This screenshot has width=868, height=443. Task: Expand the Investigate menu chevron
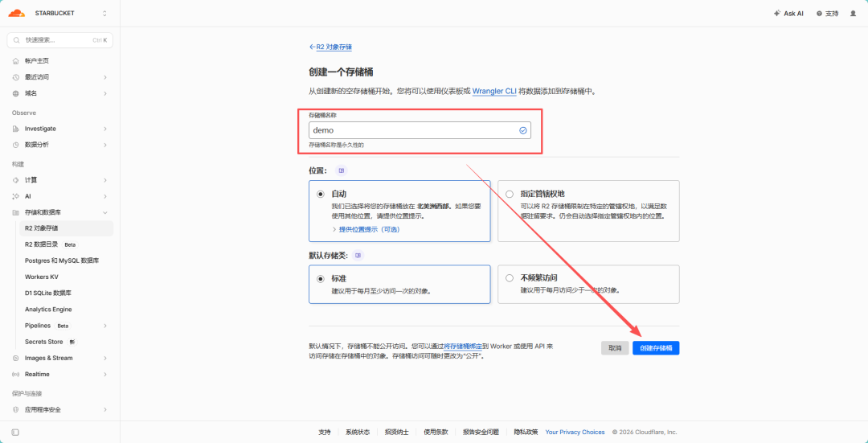105,129
